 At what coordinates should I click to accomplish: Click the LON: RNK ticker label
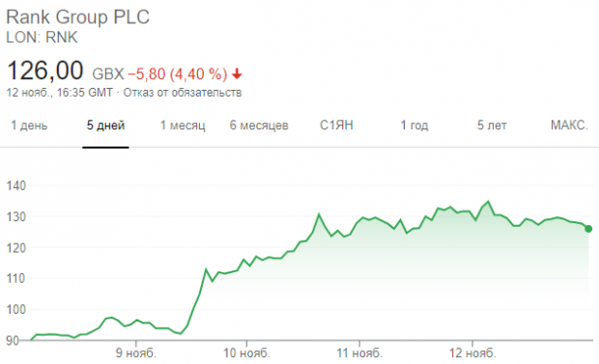[x=42, y=38]
